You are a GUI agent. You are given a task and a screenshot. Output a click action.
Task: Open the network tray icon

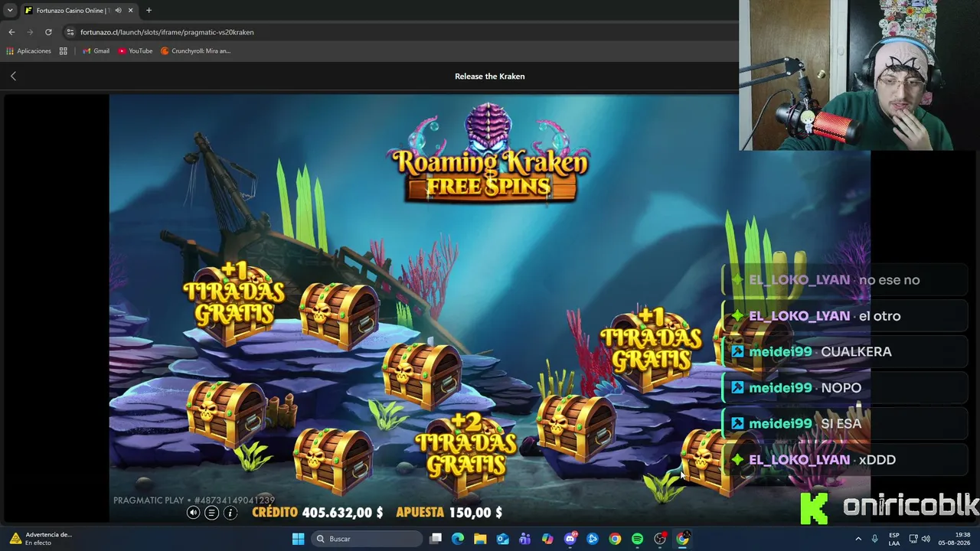[x=912, y=539]
